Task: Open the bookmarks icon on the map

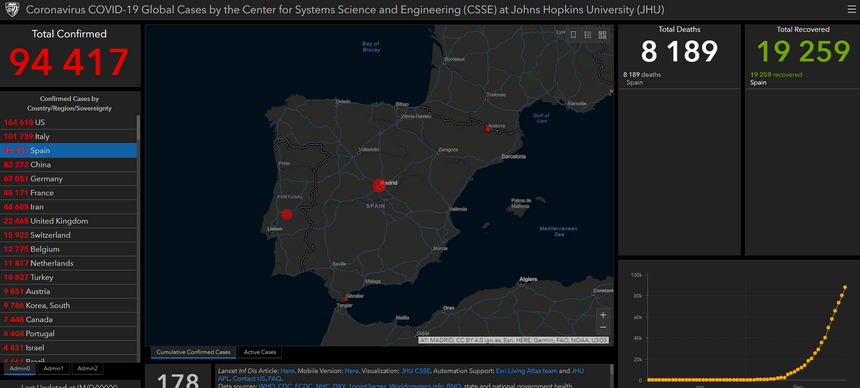Action: [x=573, y=35]
